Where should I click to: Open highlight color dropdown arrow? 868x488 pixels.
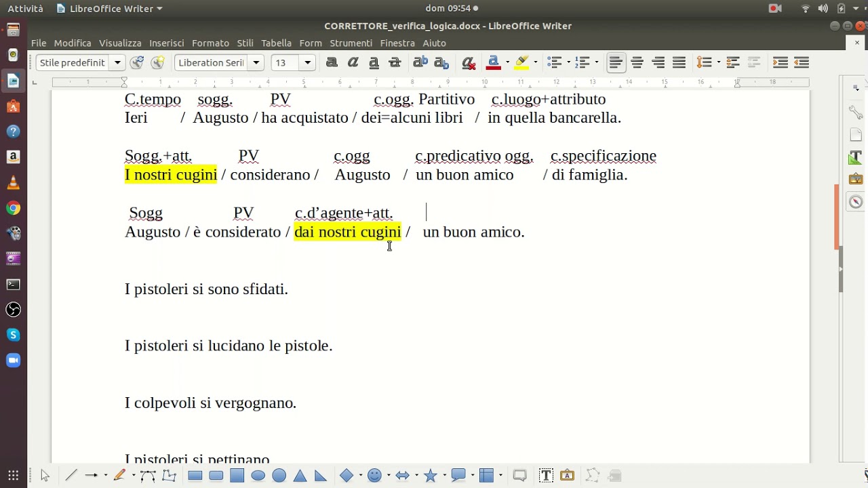pyautogui.click(x=535, y=62)
